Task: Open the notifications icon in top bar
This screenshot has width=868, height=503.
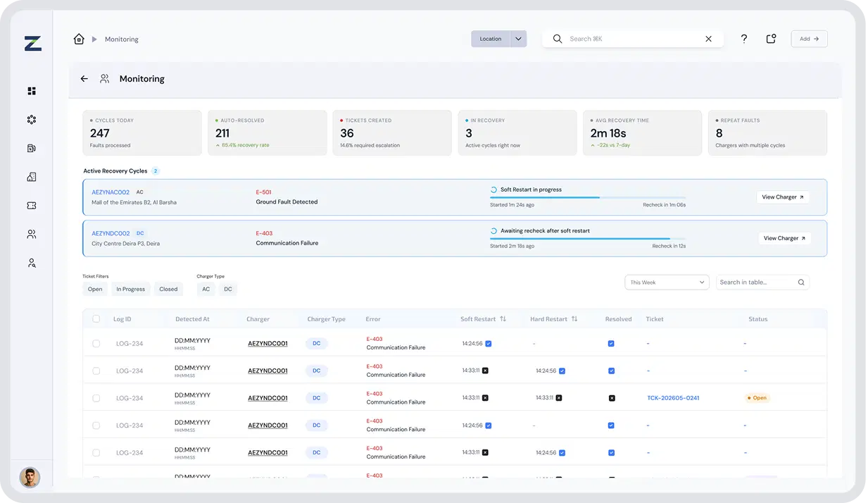Action: coord(771,39)
